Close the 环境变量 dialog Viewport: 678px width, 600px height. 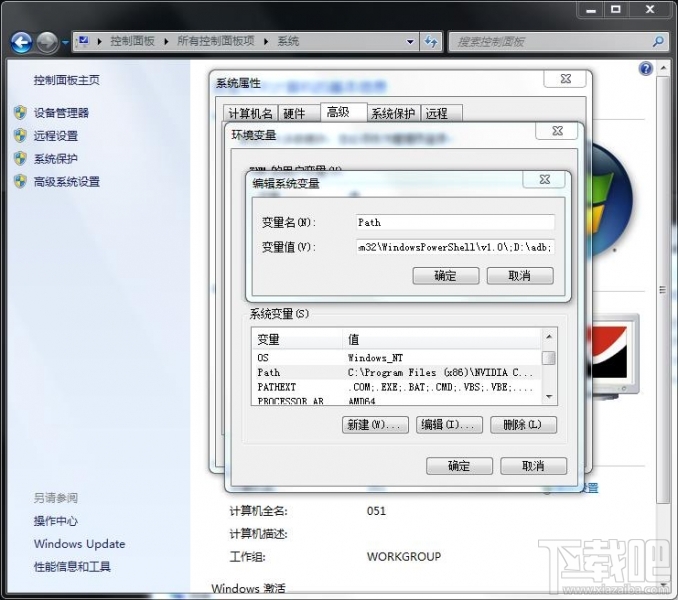(x=557, y=131)
